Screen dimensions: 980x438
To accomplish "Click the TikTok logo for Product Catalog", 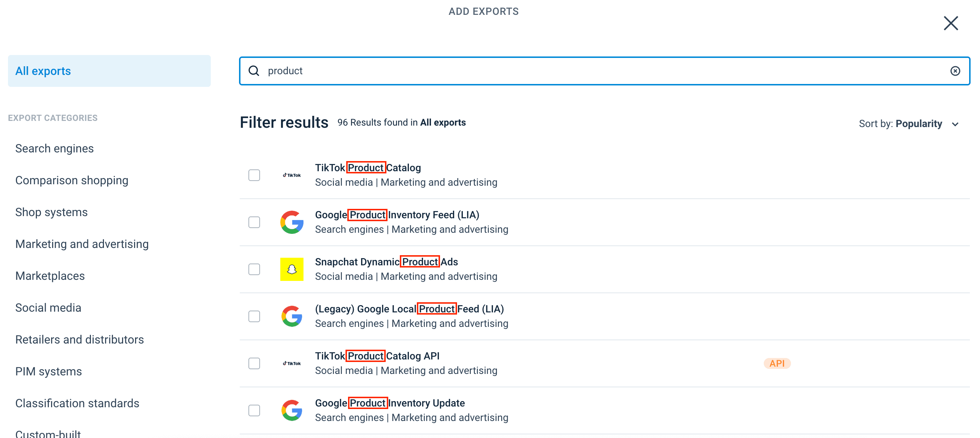I will coord(292,175).
